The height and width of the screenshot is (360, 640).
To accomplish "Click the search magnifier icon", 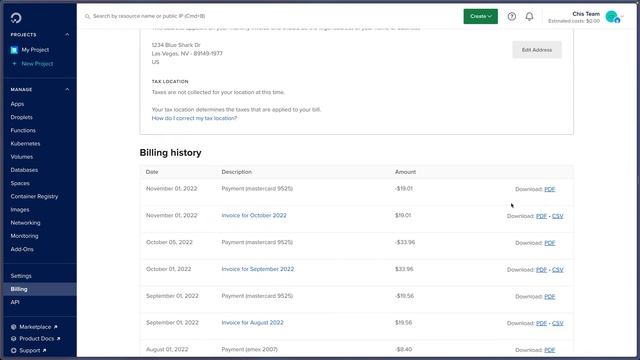I will pos(87,16).
